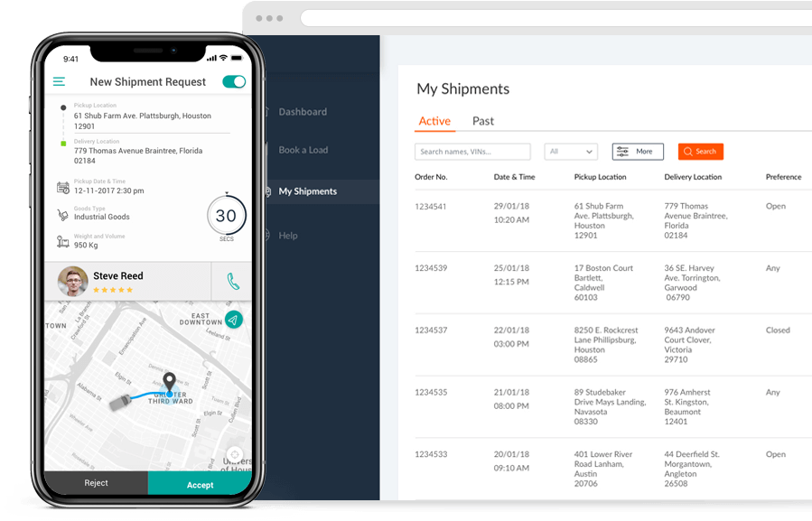Accept the new shipment request

[200, 484]
